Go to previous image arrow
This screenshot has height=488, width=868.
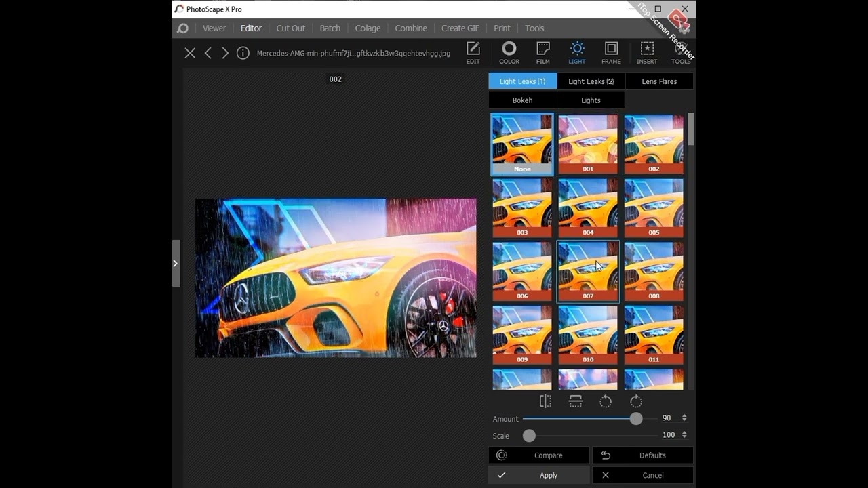[x=208, y=53]
